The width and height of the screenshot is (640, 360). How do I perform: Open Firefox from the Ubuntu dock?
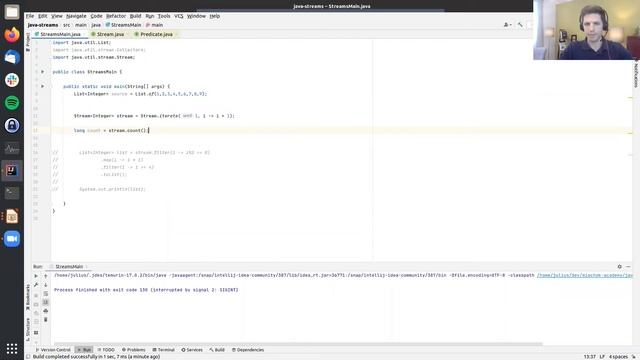click(12, 35)
